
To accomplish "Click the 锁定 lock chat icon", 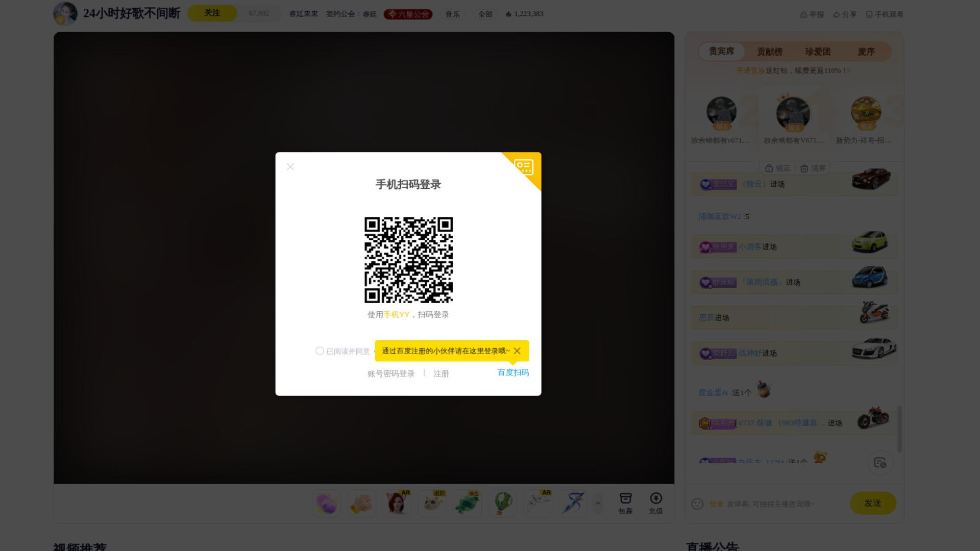I will (777, 168).
